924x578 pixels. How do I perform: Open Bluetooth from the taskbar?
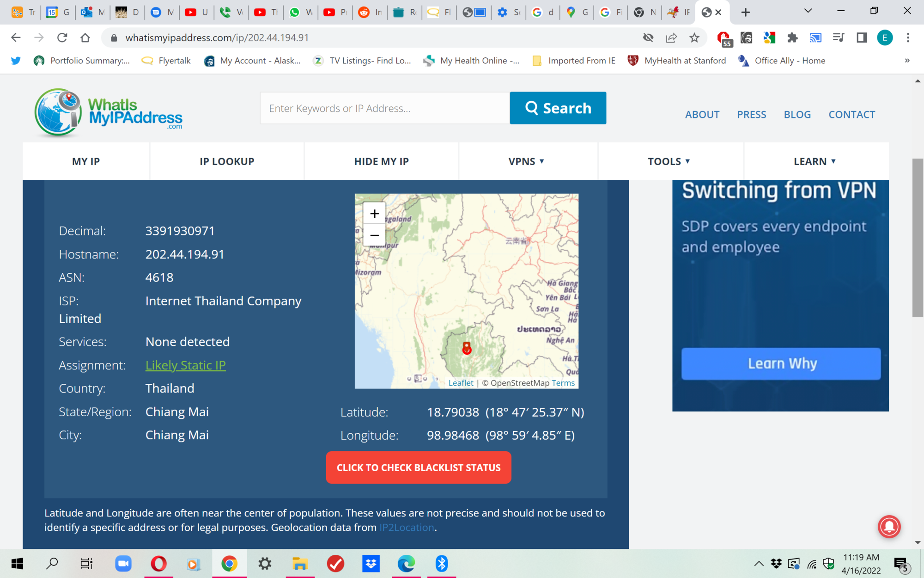(x=441, y=564)
